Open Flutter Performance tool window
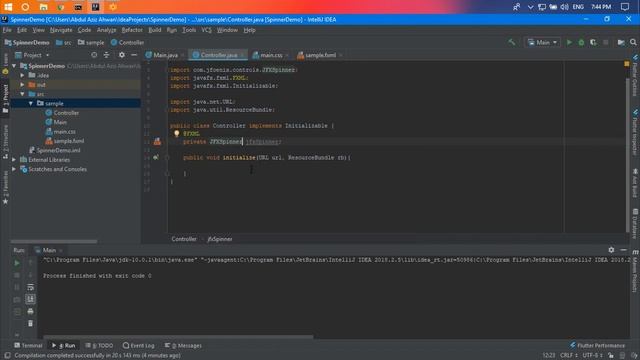Viewport: 640px width, 360px height. (598, 345)
